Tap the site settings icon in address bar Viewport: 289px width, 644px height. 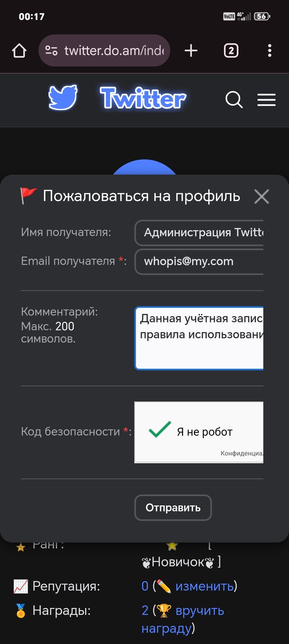tap(52, 51)
